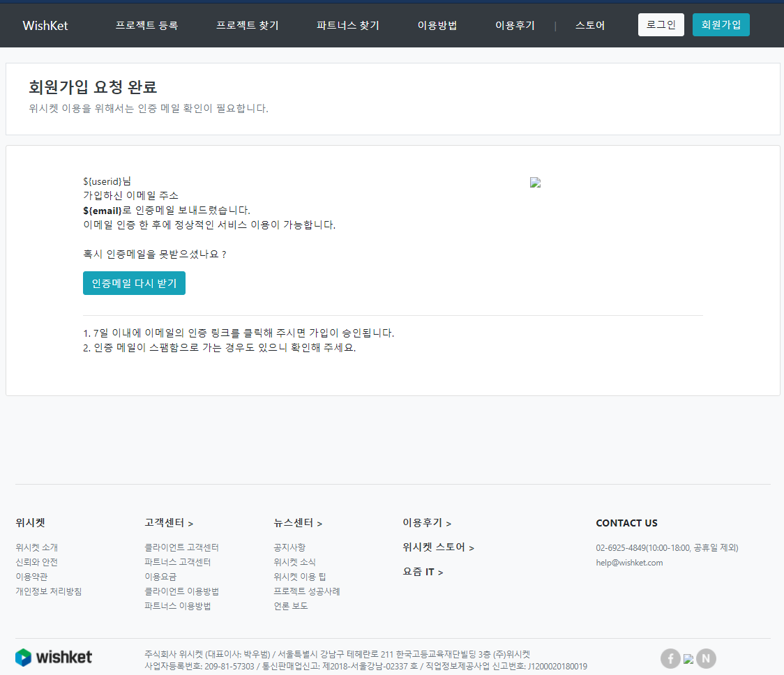Click the 회원가입 요청 완료 heading
This screenshot has height=675, width=784.
93,87
